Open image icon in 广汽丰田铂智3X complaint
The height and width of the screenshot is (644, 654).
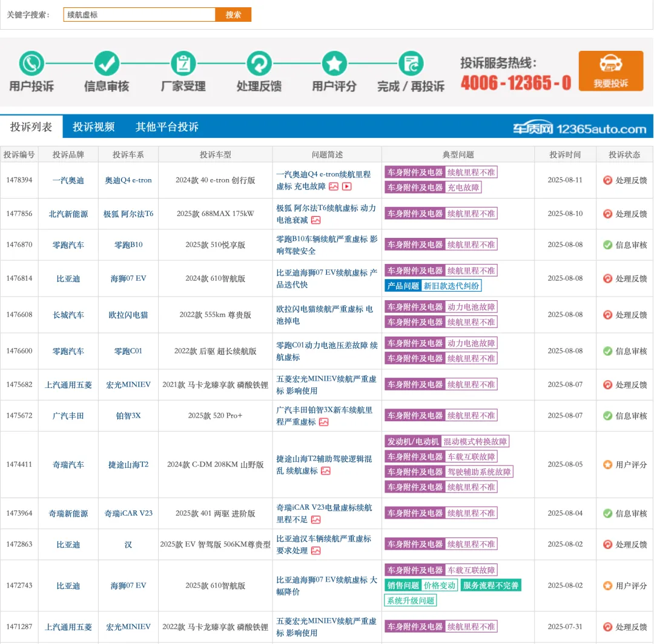[324, 422]
